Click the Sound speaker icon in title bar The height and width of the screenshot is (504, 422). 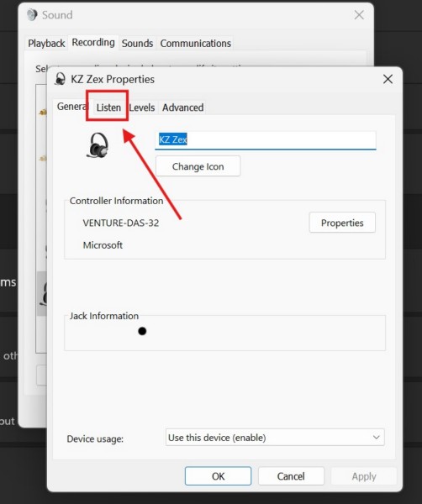tap(32, 15)
